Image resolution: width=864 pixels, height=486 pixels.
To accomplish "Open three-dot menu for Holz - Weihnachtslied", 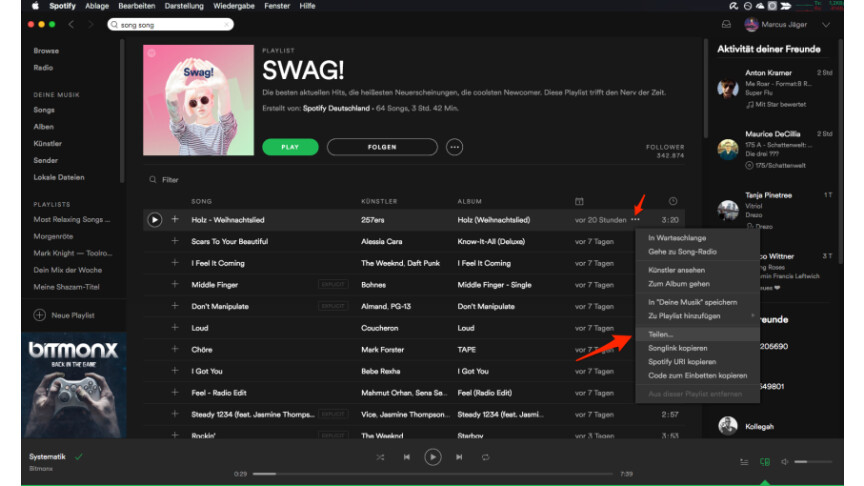I will pos(635,220).
